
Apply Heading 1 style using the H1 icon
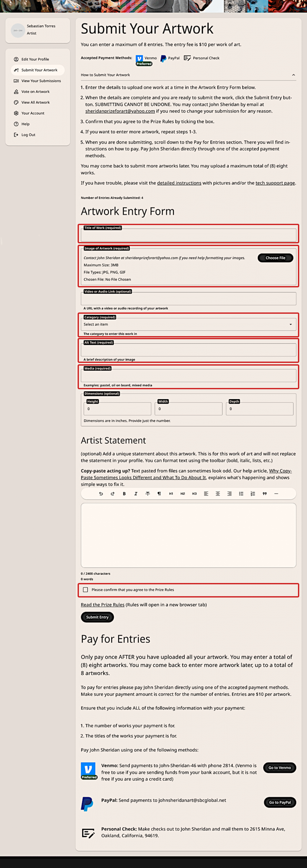tap(171, 494)
